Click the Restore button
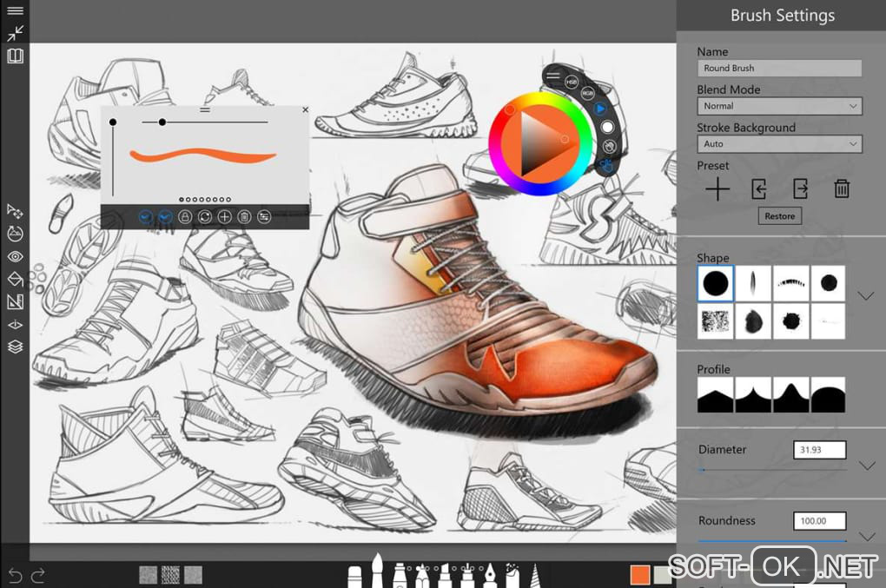The width and height of the screenshot is (886, 588). (x=779, y=216)
